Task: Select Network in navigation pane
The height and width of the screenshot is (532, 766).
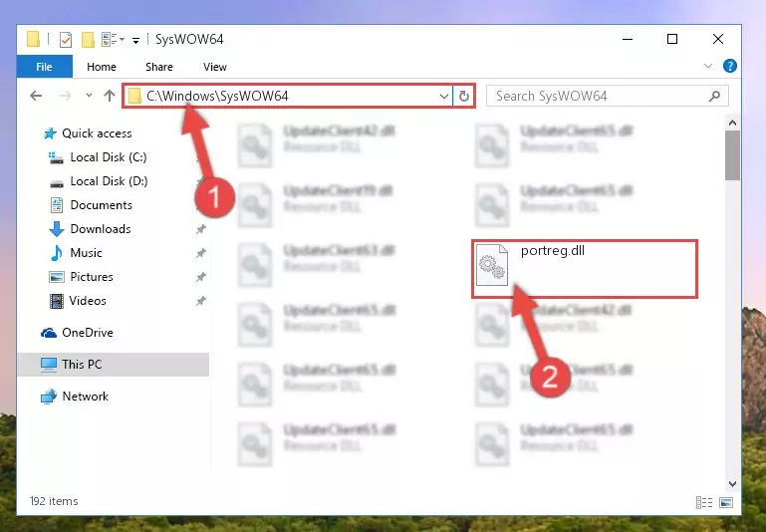Action: click(75, 397)
